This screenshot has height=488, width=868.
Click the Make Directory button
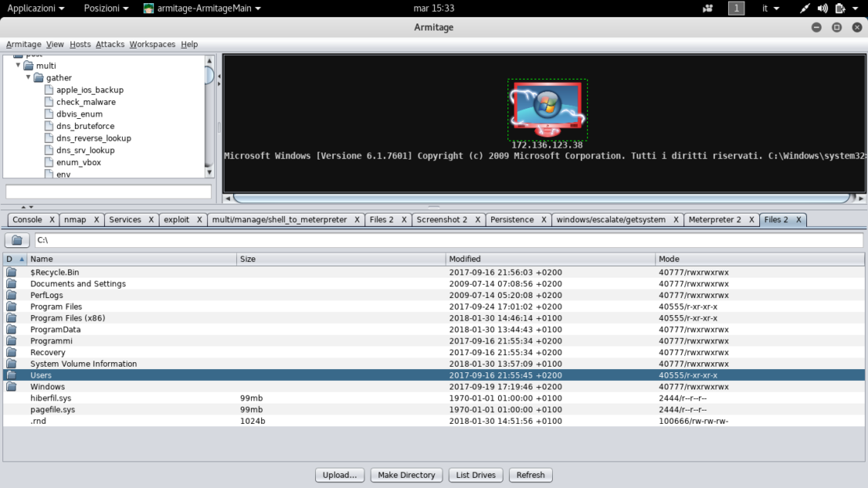point(406,475)
